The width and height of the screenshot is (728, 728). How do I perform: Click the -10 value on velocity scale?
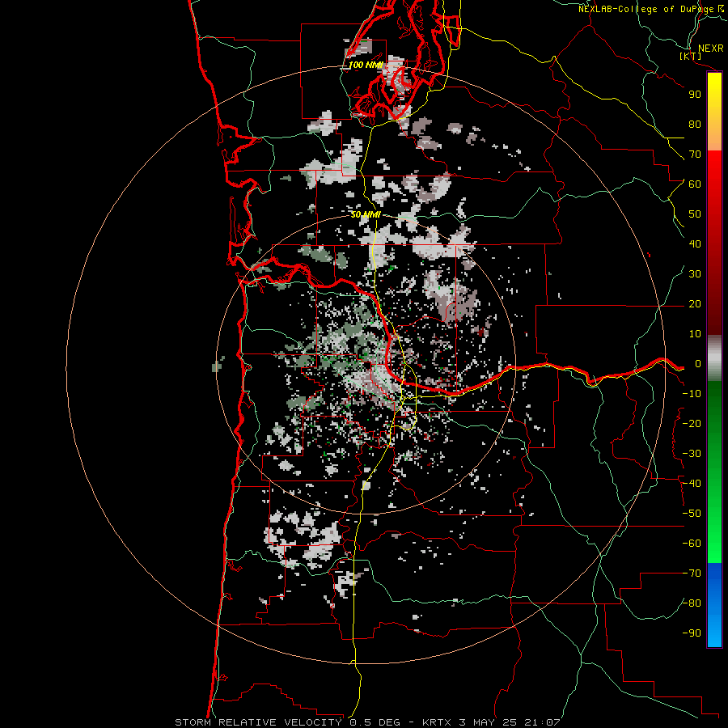click(692, 394)
